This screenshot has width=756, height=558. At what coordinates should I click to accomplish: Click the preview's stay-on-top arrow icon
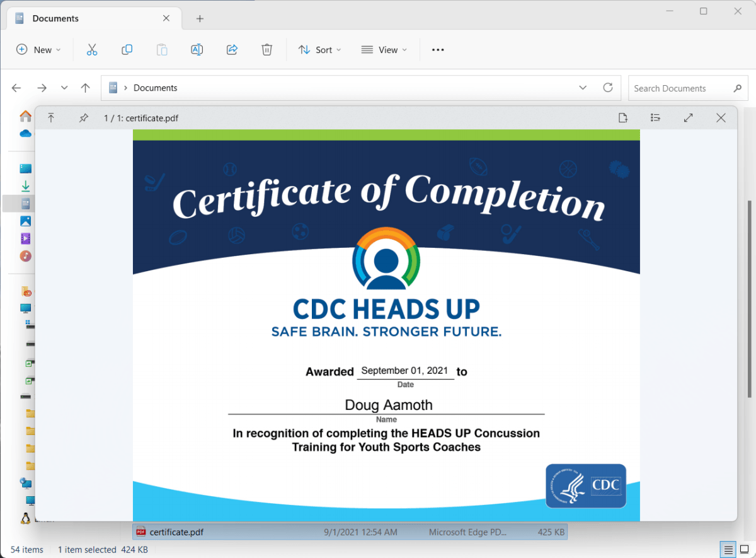(x=51, y=118)
